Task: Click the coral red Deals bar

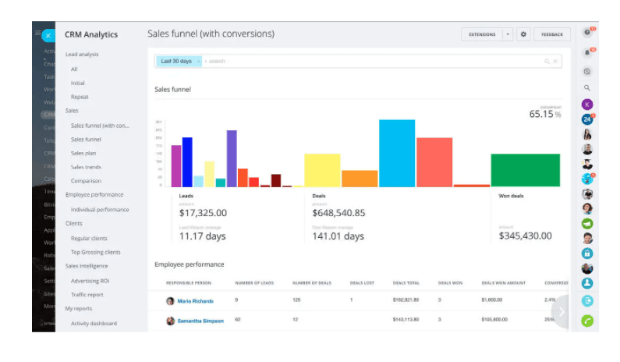Action: [x=434, y=162]
